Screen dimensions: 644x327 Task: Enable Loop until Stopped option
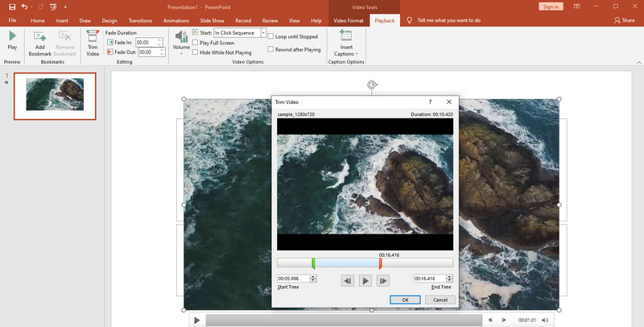[270, 37]
